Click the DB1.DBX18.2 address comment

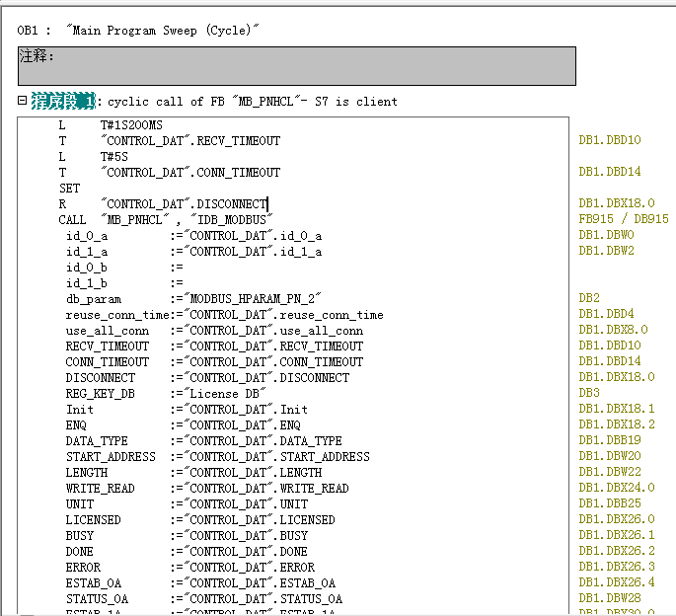pyautogui.click(x=617, y=424)
